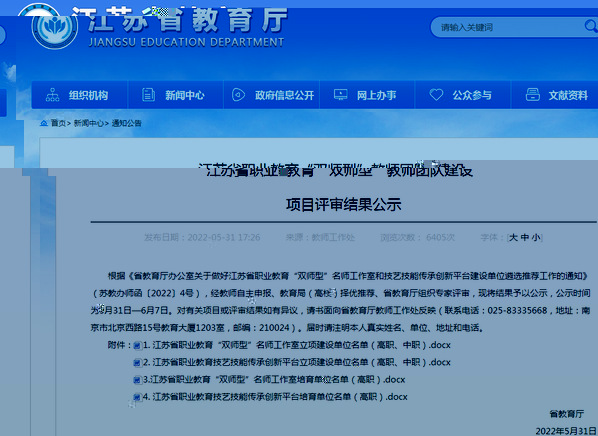Image resolution: width=598 pixels, height=436 pixels.
Task: Set font size to 中
Action: [525, 238]
